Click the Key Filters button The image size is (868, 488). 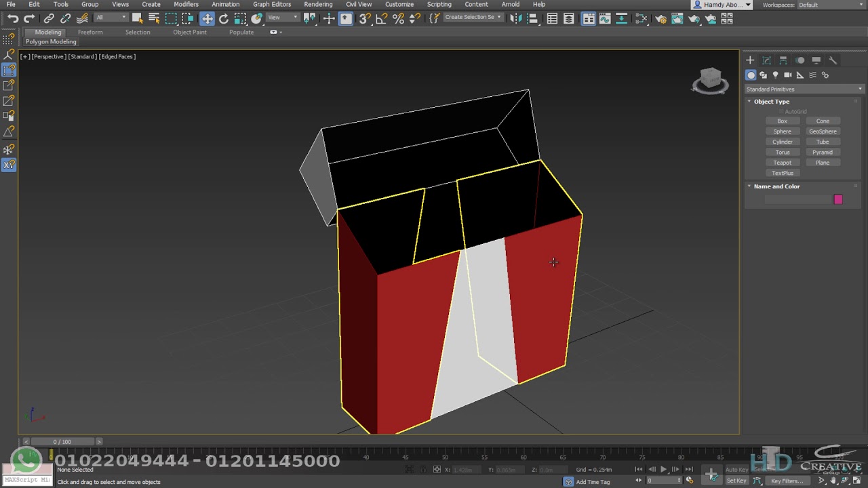[787, 481]
